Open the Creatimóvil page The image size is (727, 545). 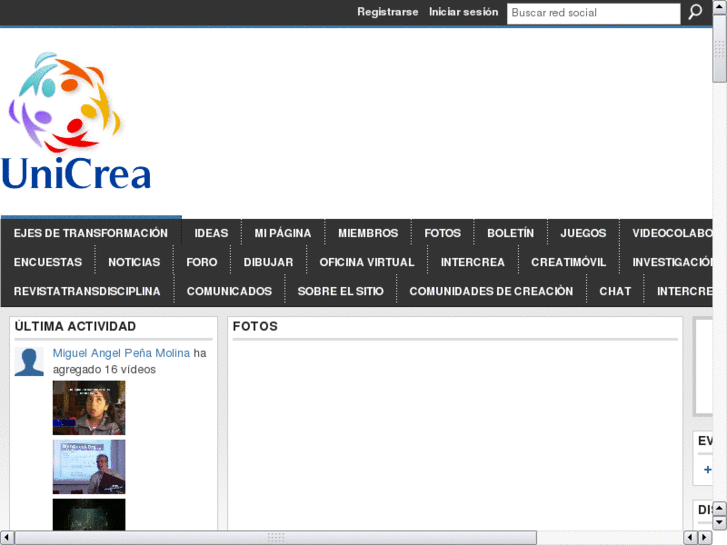coord(568,262)
